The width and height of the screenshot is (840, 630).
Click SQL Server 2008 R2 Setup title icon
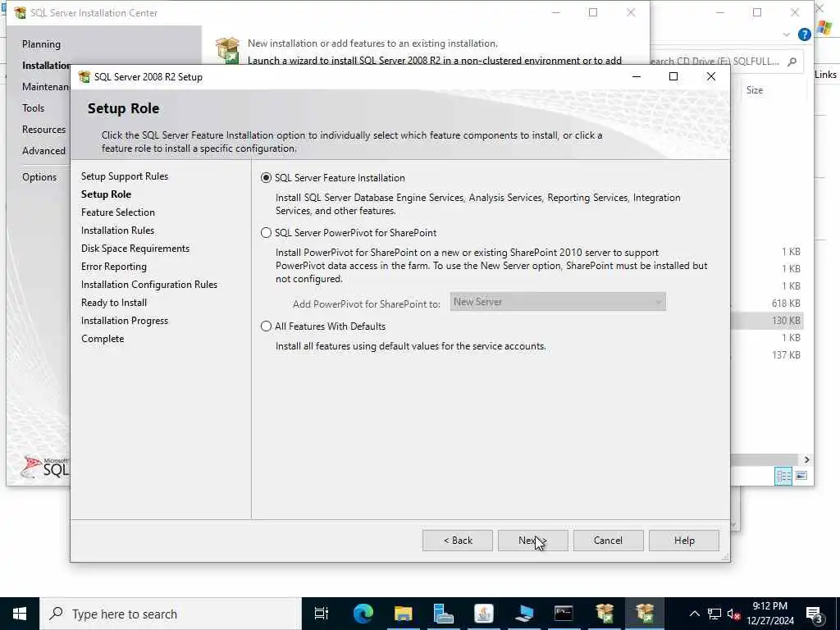pyautogui.click(x=84, y=77)
